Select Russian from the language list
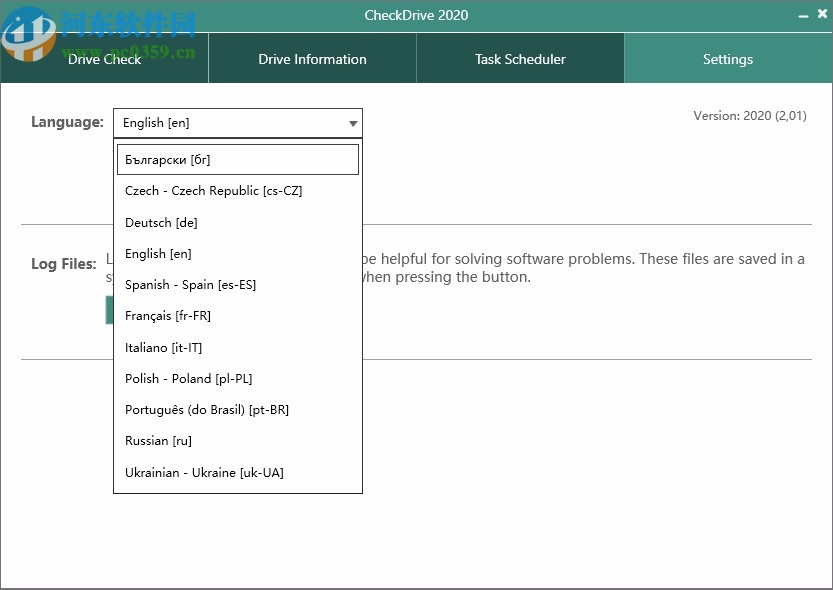Viewport: 833px width, 590px height. [237, 441]
